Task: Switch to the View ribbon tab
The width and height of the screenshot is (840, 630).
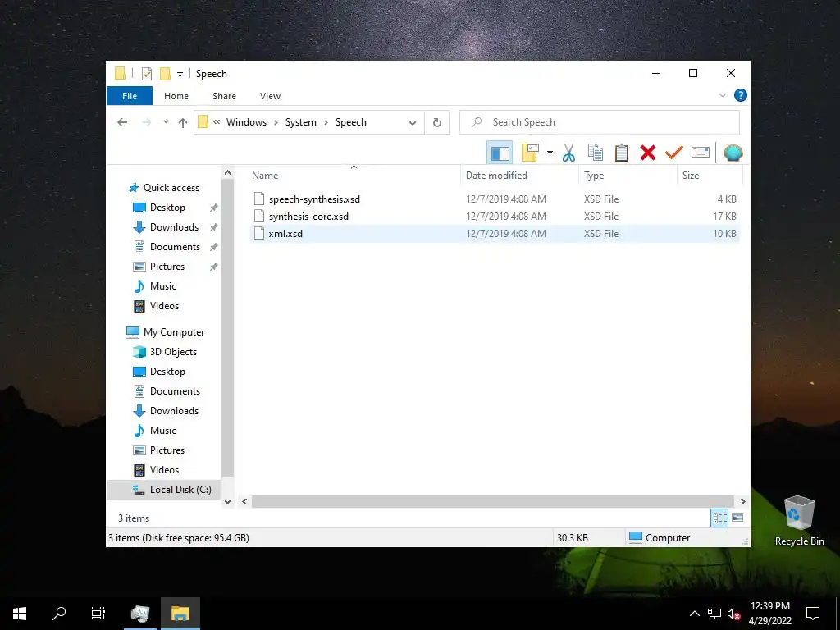Action: pos(270,96)
